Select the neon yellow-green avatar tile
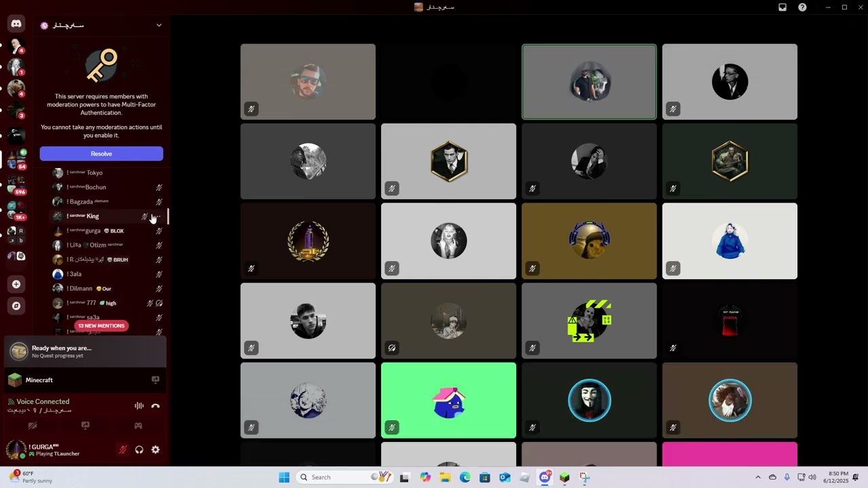Image resolution: width=868 pixels, height=488 pixels. pos(589,321)
